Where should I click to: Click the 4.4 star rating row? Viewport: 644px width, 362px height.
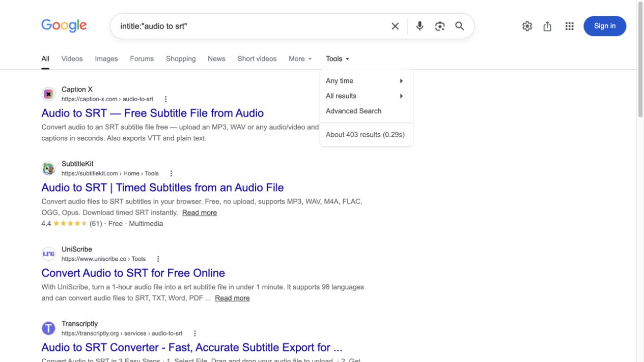coord(102,224)
